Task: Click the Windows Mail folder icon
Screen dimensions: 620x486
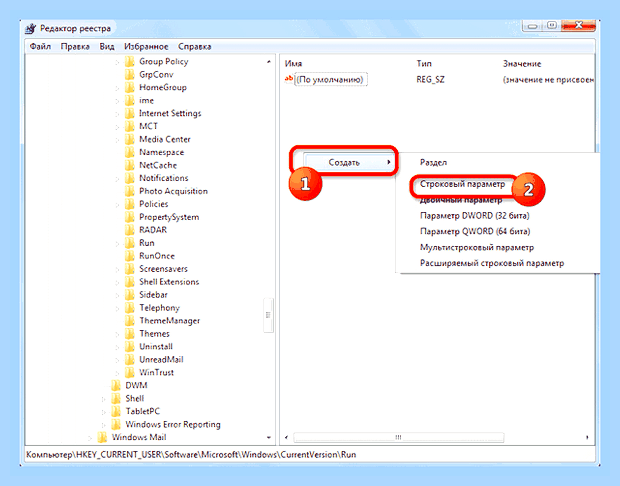Action: [x=102, y=437]
